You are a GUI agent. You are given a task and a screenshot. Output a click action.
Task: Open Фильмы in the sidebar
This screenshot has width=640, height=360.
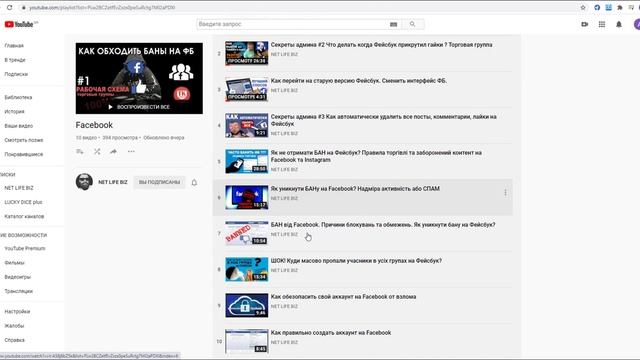pos(15,263)
